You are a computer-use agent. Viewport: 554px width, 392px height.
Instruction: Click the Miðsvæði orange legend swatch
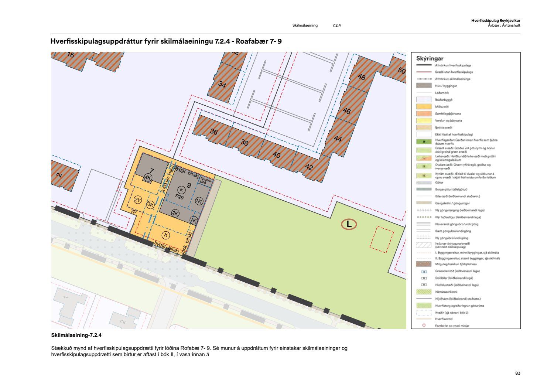tap(424, 106)
